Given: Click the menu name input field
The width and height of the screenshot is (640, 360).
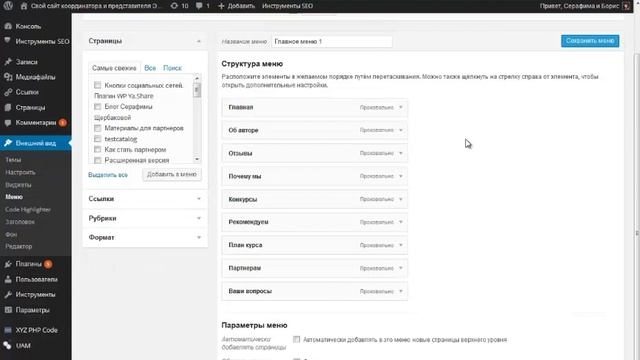Looking at the screenshot, I should [x=332, y=41].
